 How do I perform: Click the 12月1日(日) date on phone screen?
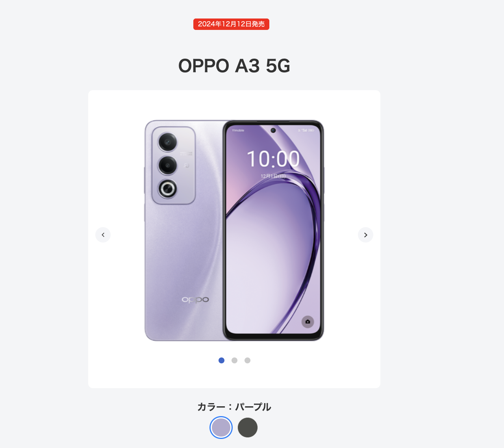[x=273, y=176]
